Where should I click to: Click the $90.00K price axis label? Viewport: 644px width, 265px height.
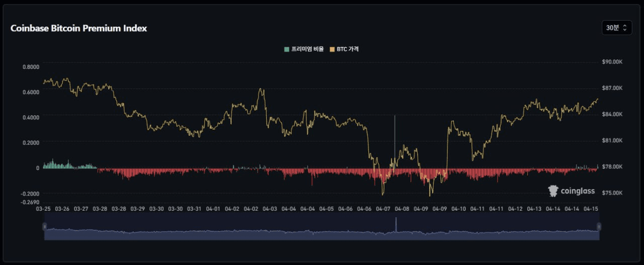(613, 62)
